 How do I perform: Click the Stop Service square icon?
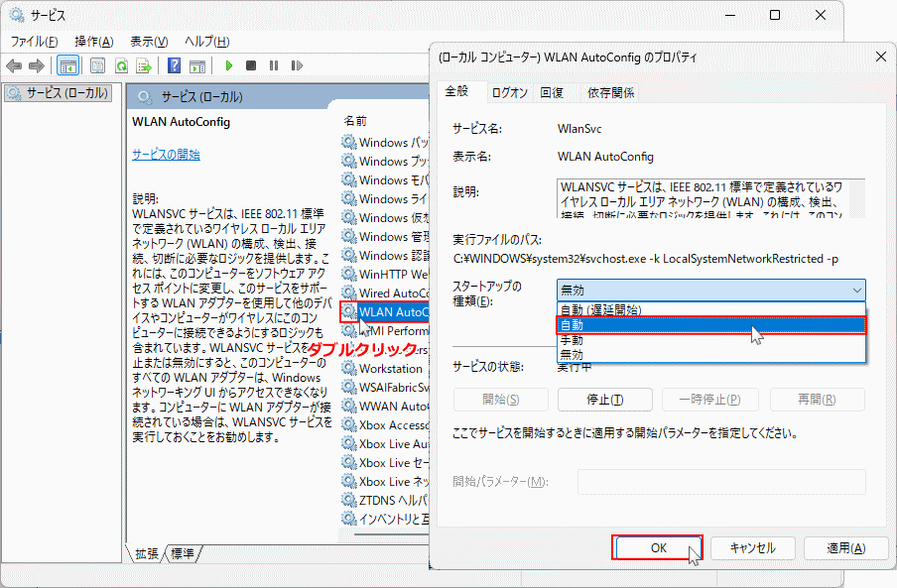(x=251, y=65)
